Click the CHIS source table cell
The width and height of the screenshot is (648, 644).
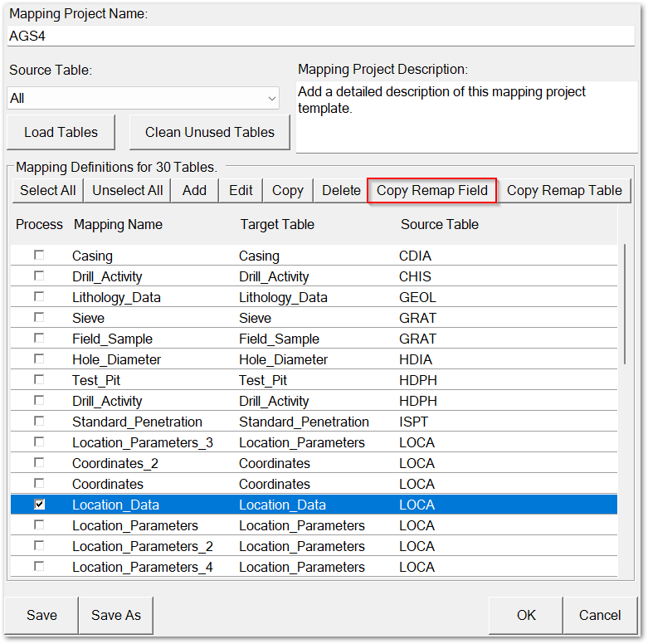tap(415, 277)
